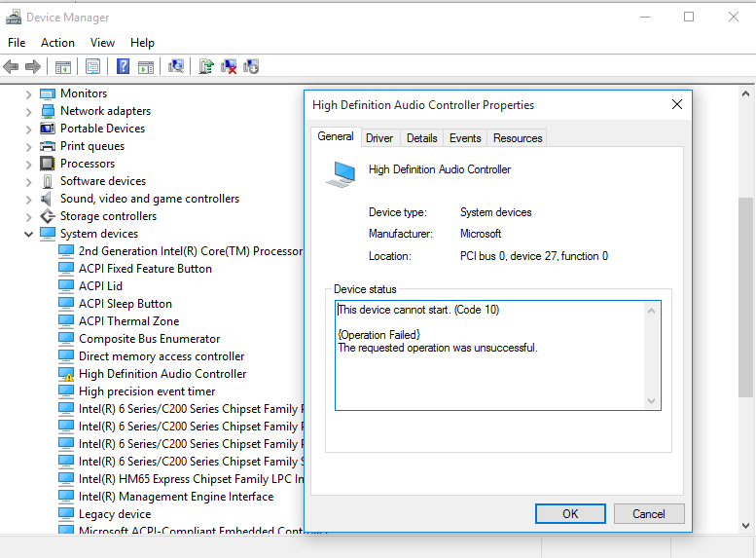Scan for hardware changes icon

(x=176, y=66)
